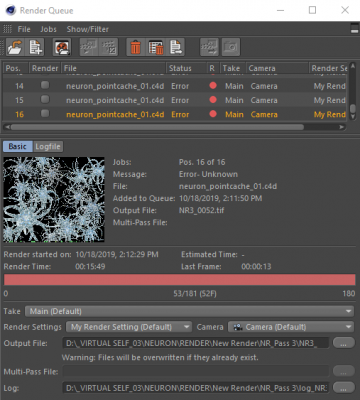This screenshot has height=400, width=360.
Task: Click the Open file folder icon
Action: point(15,47)
